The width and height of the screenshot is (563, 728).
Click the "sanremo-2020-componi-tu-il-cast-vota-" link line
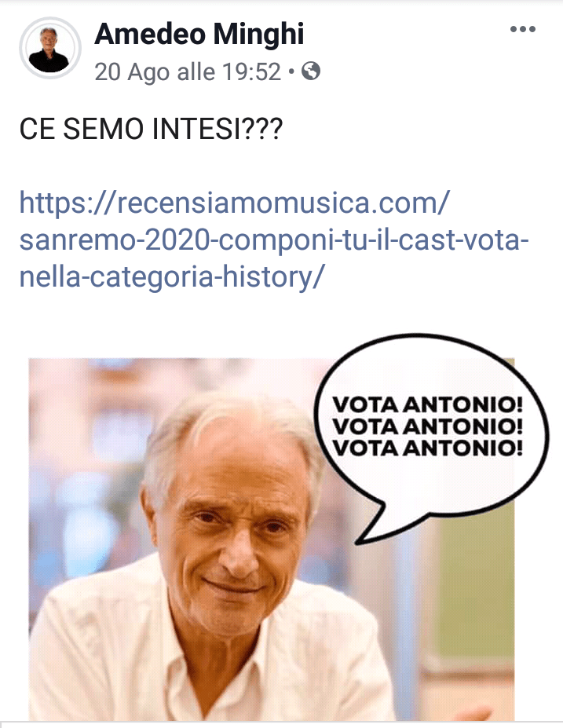click(274, 240)
